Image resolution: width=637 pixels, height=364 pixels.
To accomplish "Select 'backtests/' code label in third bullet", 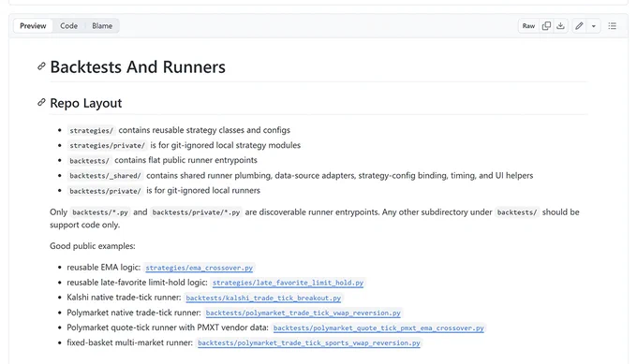I will (89, 161).
